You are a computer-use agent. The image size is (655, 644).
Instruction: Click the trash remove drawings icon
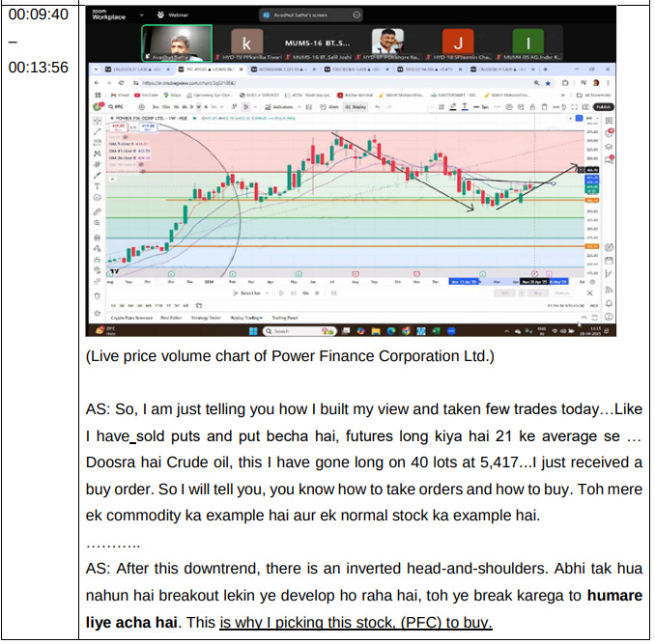tap(97, 295)
